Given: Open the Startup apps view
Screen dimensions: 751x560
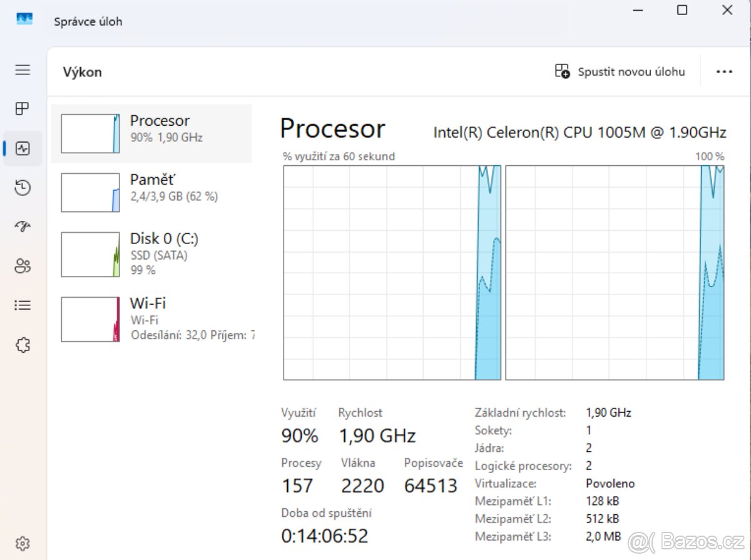Looking at the screenshot, I should (23, 227).
